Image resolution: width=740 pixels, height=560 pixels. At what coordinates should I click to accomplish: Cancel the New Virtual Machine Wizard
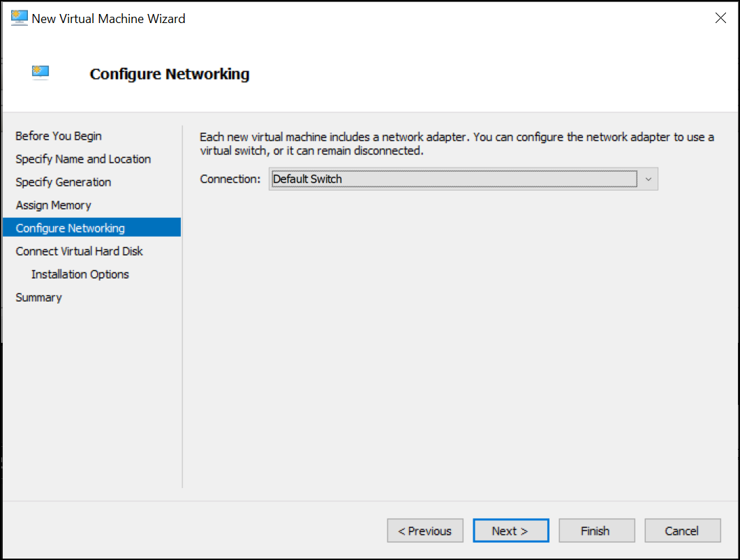pos(682,530)
